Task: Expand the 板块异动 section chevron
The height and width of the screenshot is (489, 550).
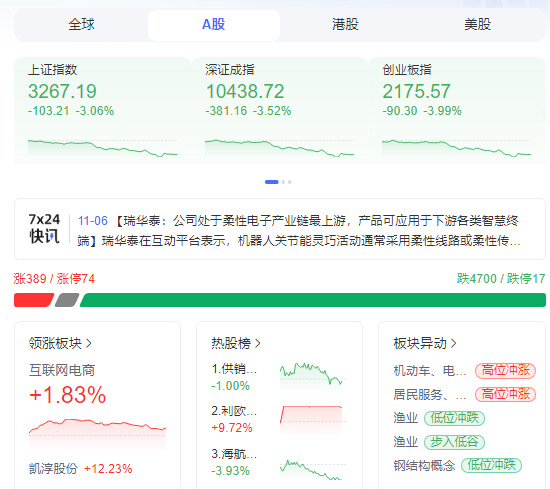Action: click(454, 343)
